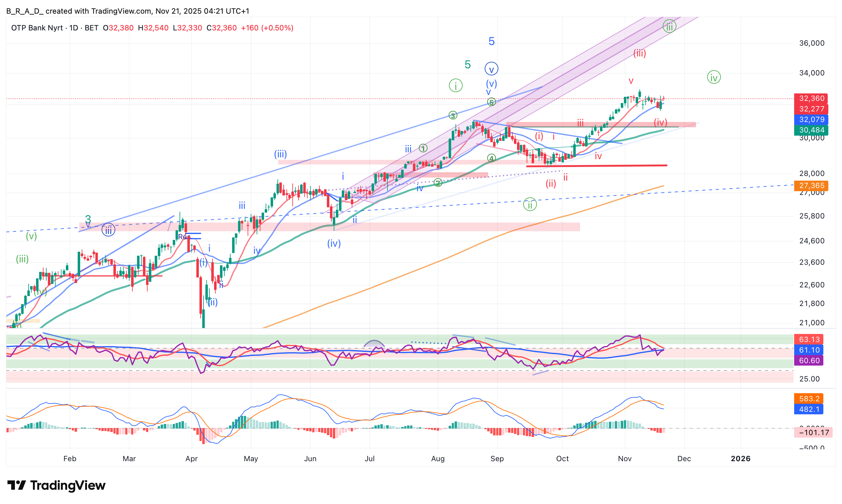The image size is (842, 504).
Task: Click the Nov label on the time axis
Action: [x=625, y=459]
